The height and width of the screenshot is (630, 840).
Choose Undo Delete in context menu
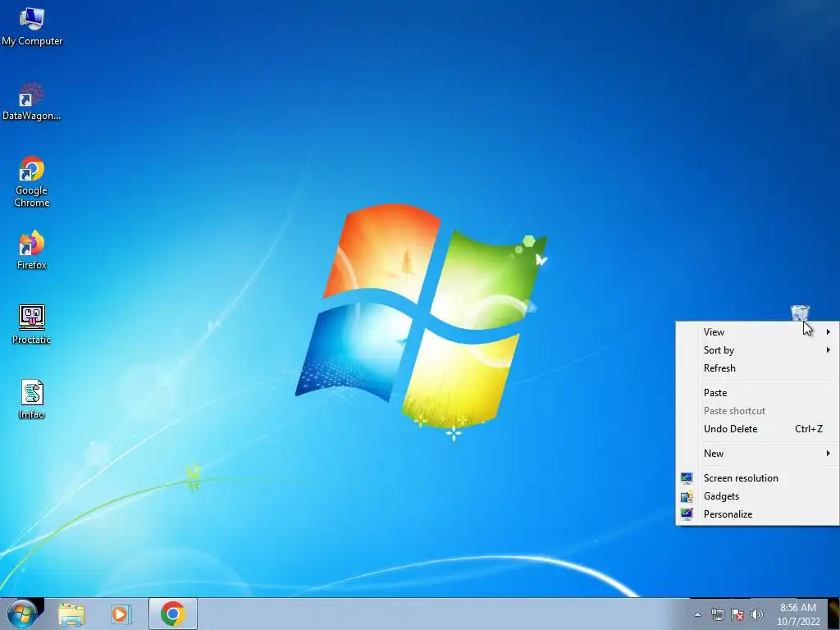tap(757, 429)
